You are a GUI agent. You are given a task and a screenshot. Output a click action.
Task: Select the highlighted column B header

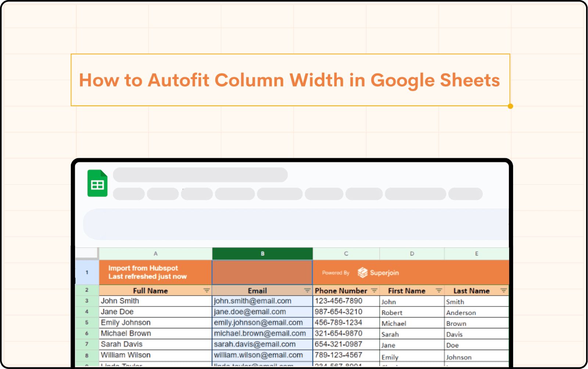[x=262, y=254]
